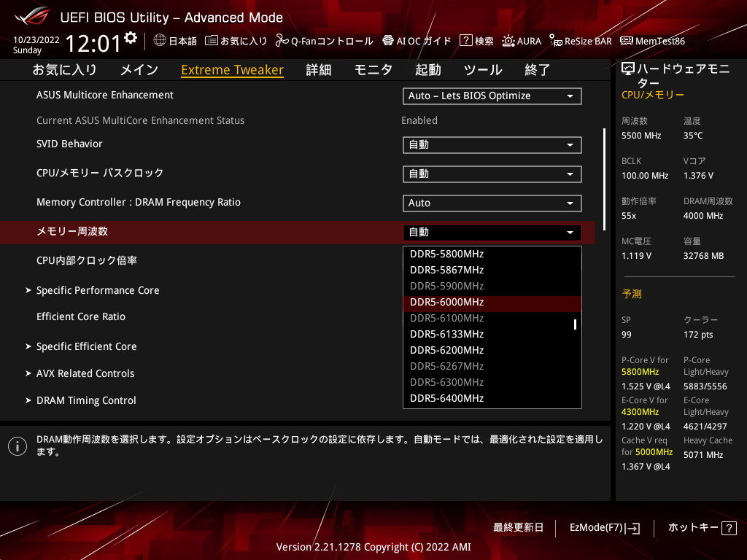747x560 pixels.
Task: Choose highlighted DDR5-6000MHz option
Action: click(492, 303)
